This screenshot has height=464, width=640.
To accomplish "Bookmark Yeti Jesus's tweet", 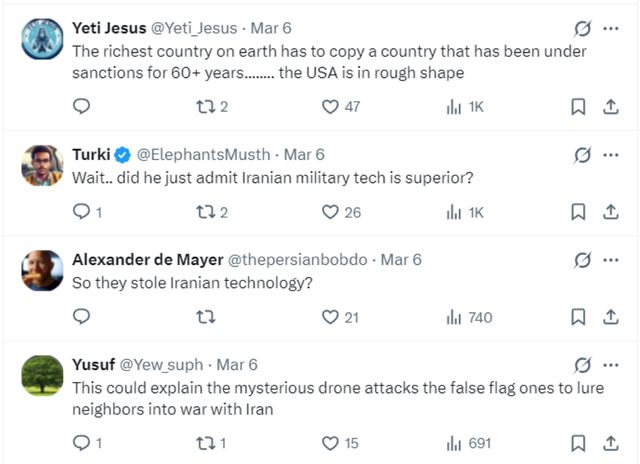I will click(x=577, y=106).
